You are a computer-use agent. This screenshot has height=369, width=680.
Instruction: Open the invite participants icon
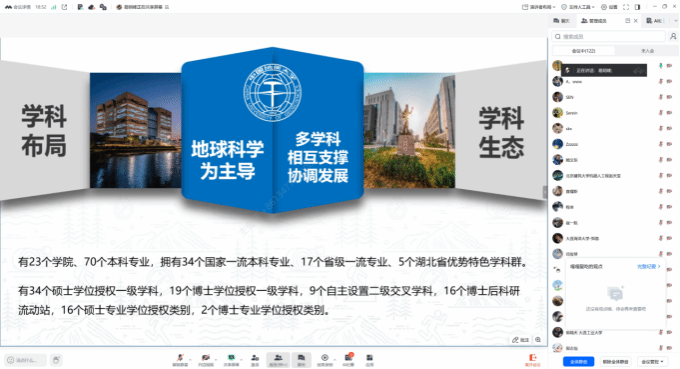coord(255,359)
